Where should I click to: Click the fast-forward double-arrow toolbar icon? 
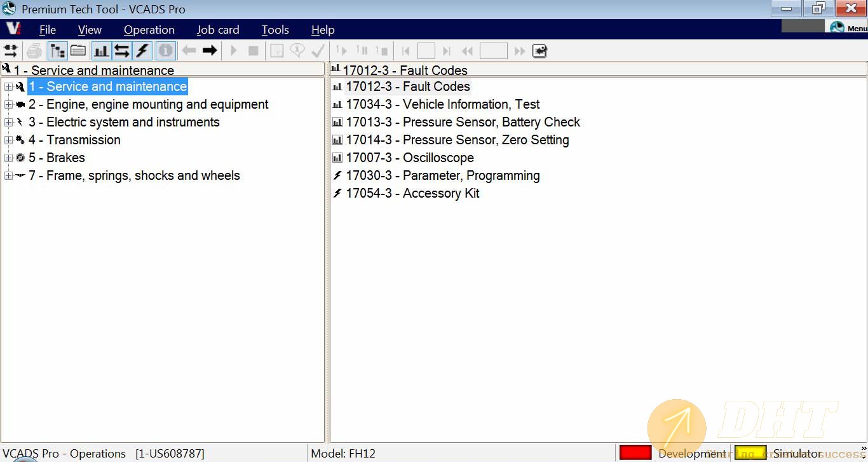point(520,51)
